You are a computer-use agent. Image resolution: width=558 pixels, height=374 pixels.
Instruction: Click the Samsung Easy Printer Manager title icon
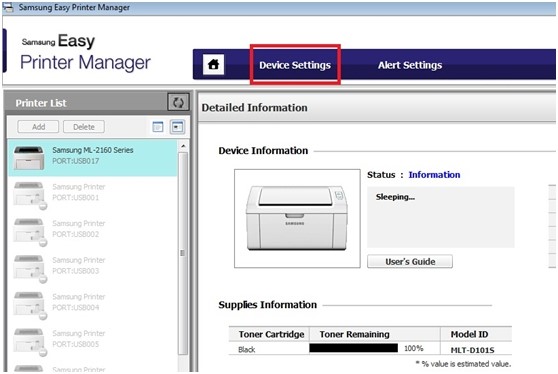[8, 7]
